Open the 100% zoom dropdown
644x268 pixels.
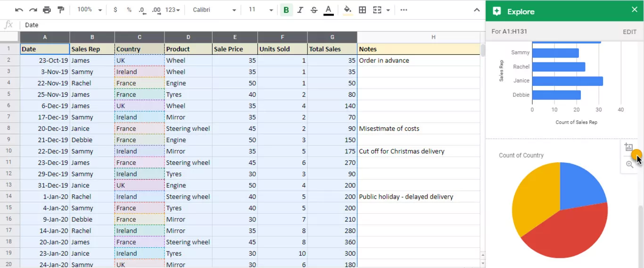click(x=90, y=10)
